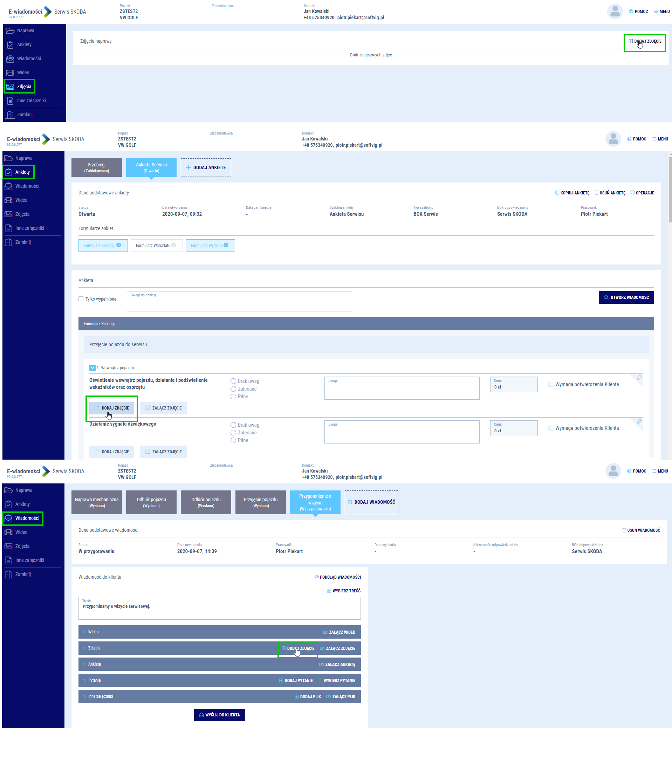The image size is (672, 784).
Task: Click the Utwórz wiadomość button
Action: (626, 297)
